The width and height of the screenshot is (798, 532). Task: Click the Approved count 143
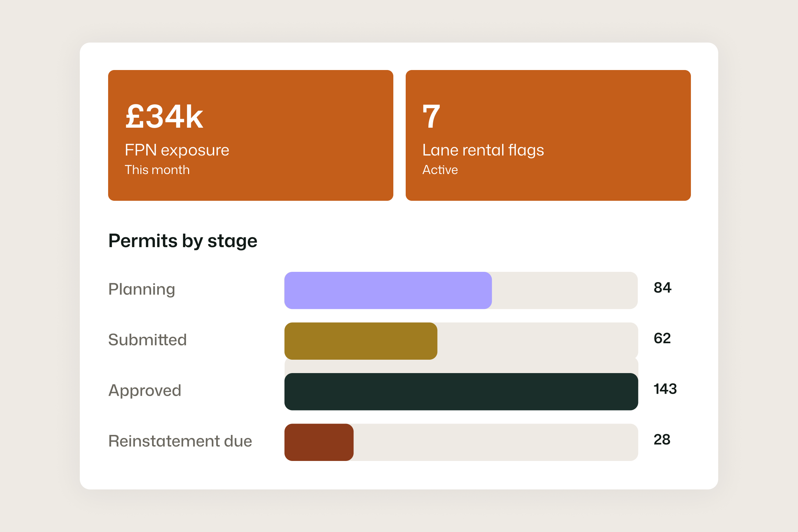click(665, 389)
